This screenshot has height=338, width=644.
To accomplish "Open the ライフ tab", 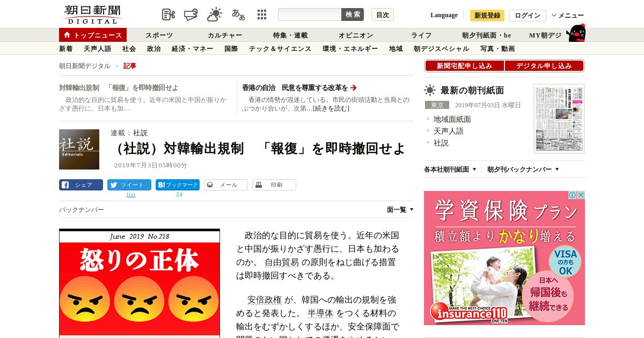I will point(421,35).
